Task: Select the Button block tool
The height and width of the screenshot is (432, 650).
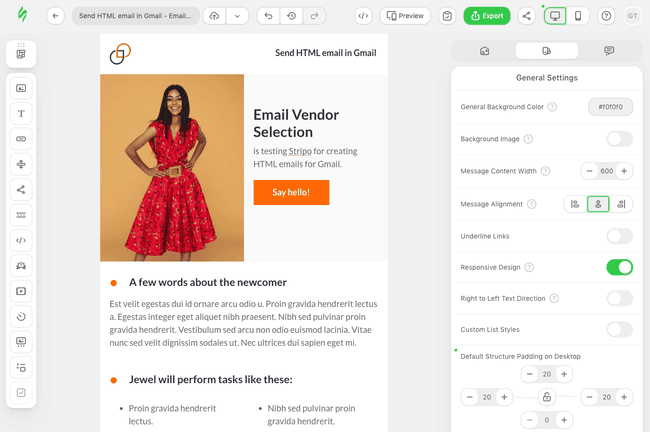Action: tap(21, 139)
